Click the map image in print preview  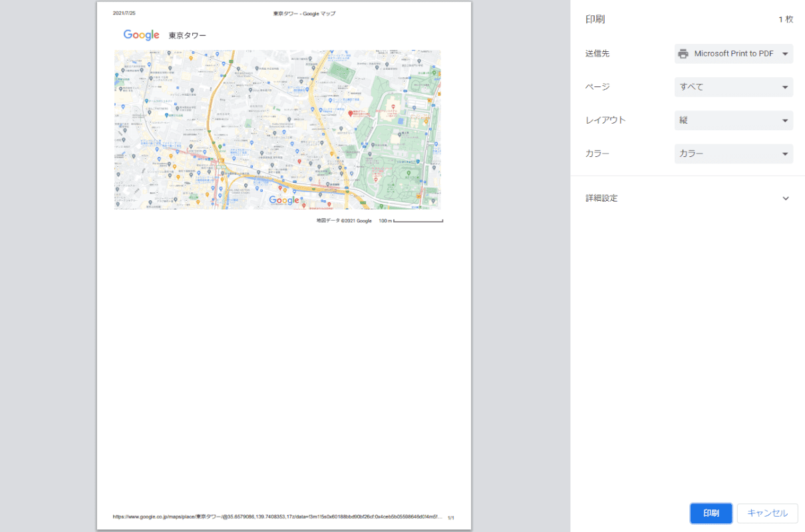click(277, 130)
